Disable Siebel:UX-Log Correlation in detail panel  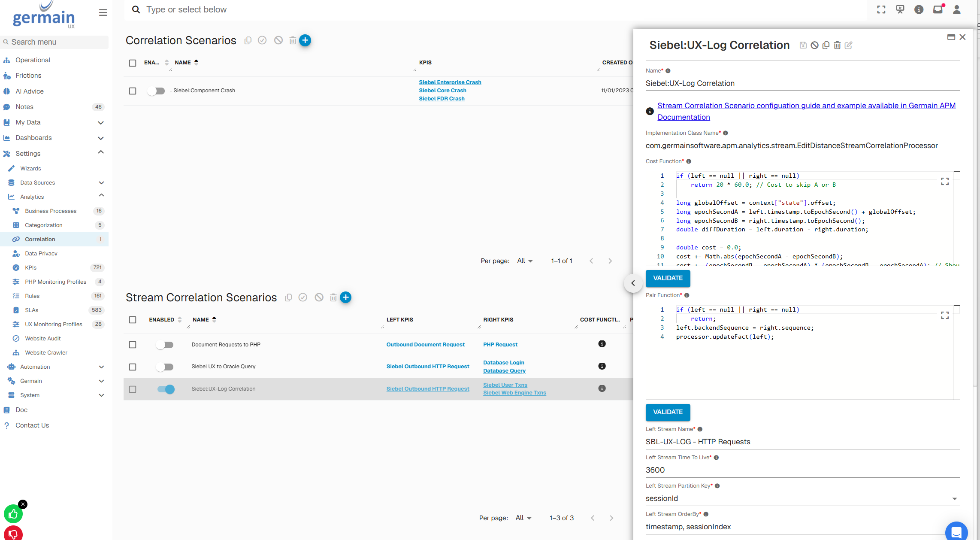[814, 46]
